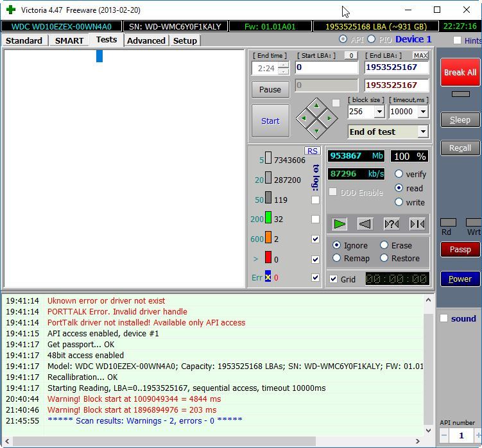Toggle log checkbox for 200 ms blocks
Screen dimensions: 482x448
pyautogui.click(x=315, y=220)
